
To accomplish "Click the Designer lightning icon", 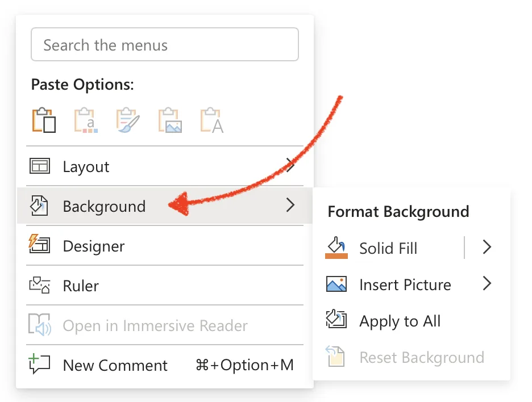I will [40, 244].
